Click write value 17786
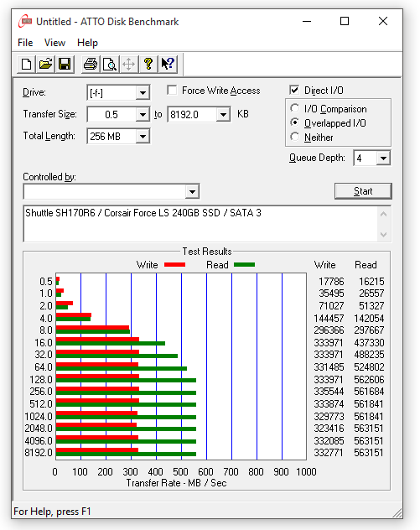This screenshot has width=420, height=530. [331, 282]
